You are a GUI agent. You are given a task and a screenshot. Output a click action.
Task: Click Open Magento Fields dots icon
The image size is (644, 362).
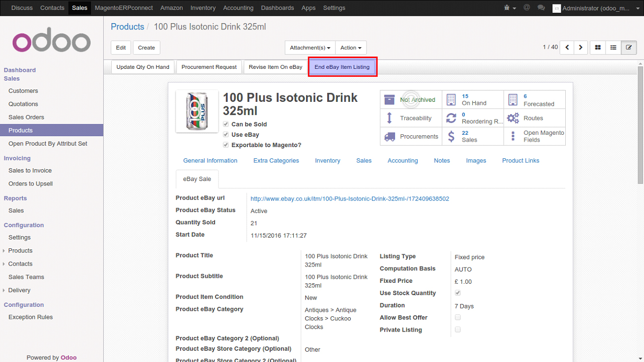pyautogui.click(x=513, y=136)
